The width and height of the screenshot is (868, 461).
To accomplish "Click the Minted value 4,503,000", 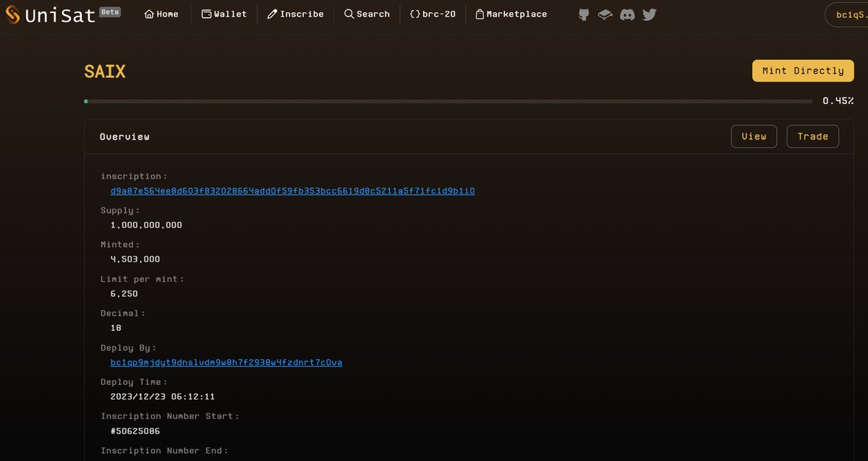I will pyautogui.click(x=135, y=259).
